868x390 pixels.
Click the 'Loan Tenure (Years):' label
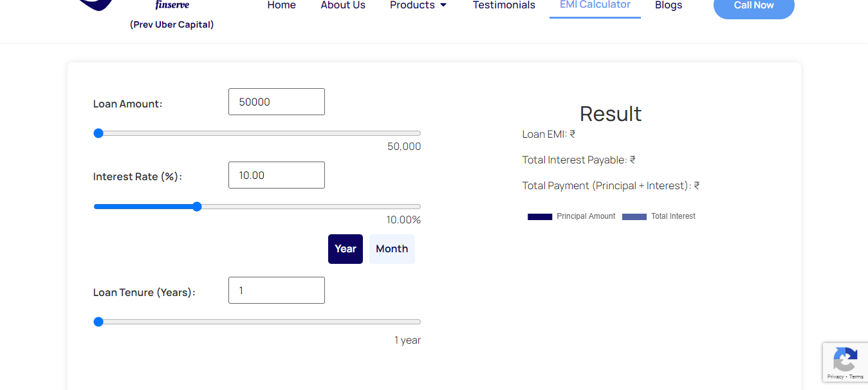point(144,292)
